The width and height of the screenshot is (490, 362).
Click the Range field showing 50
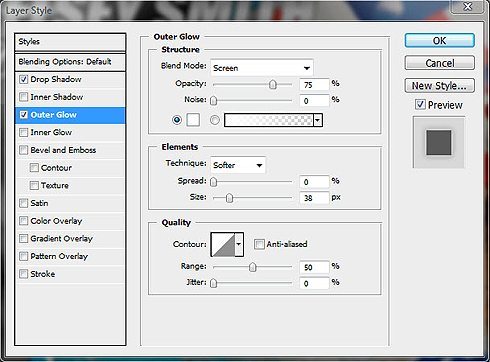click(314, 267)
